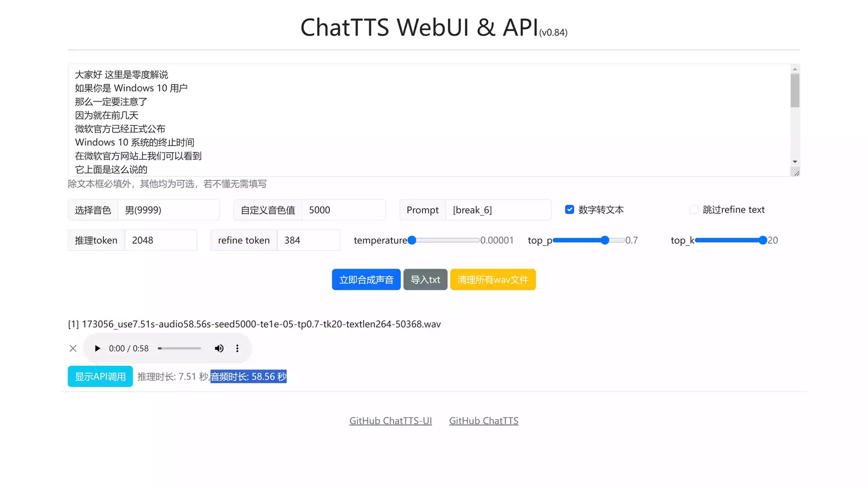Uncheck the 数字转文本 checkbox
Image resolution: width=868 pixels, height=488 pixels.
tap(569, 210)
